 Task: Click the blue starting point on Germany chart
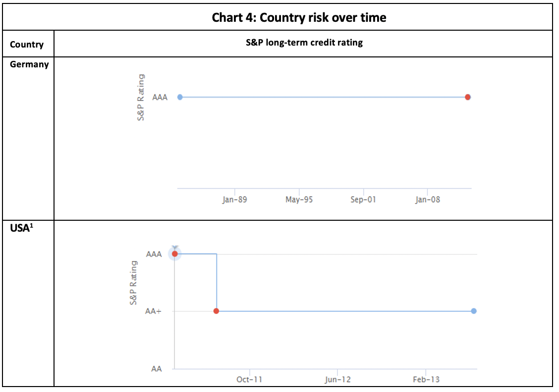[180, 97]
